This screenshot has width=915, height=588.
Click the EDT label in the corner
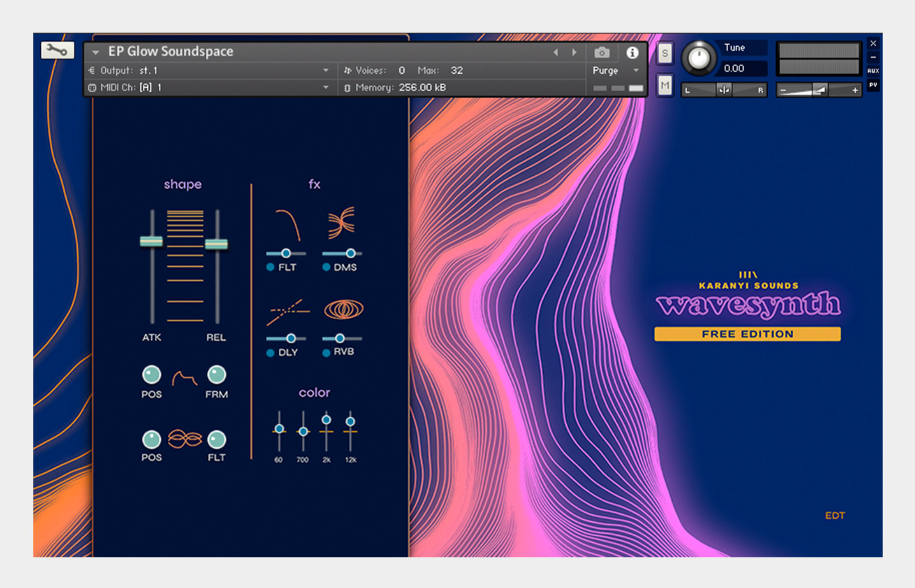pyautogui.click(x=835, y=515)
